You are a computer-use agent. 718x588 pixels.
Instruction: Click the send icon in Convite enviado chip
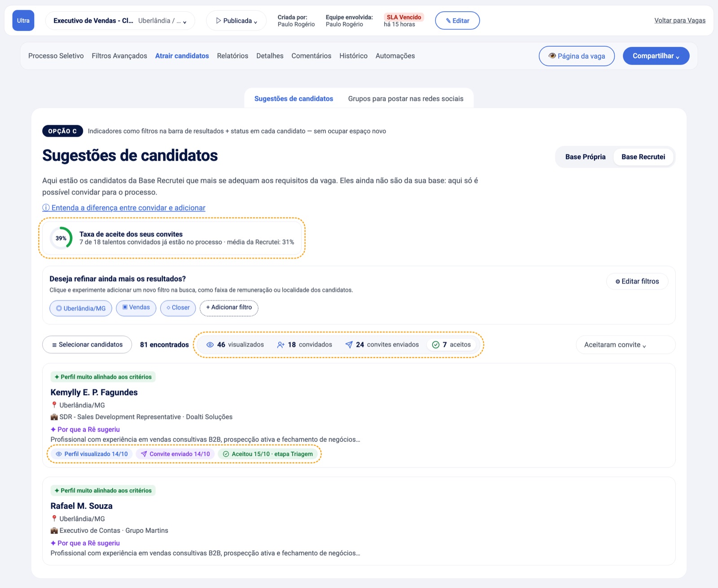[144, 454]
